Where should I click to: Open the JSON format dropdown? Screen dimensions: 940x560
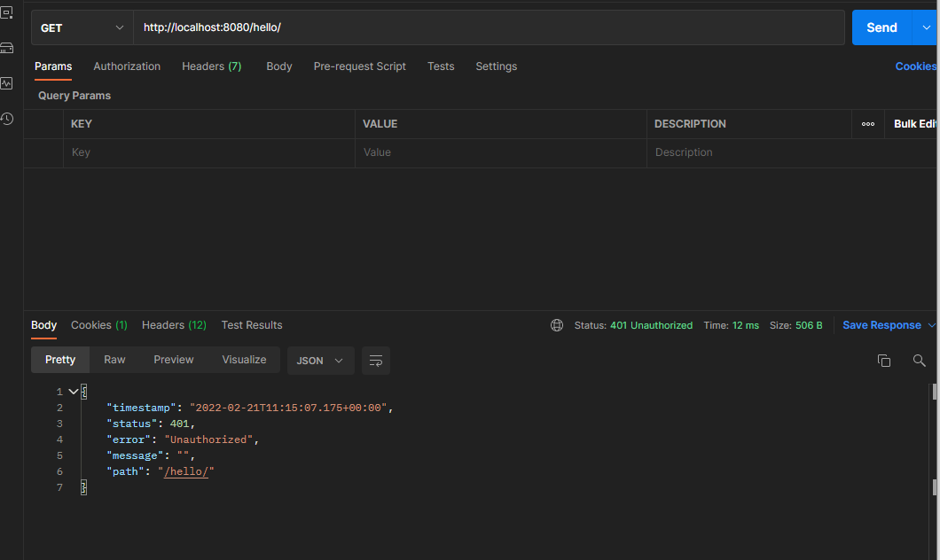pos(321,361)
